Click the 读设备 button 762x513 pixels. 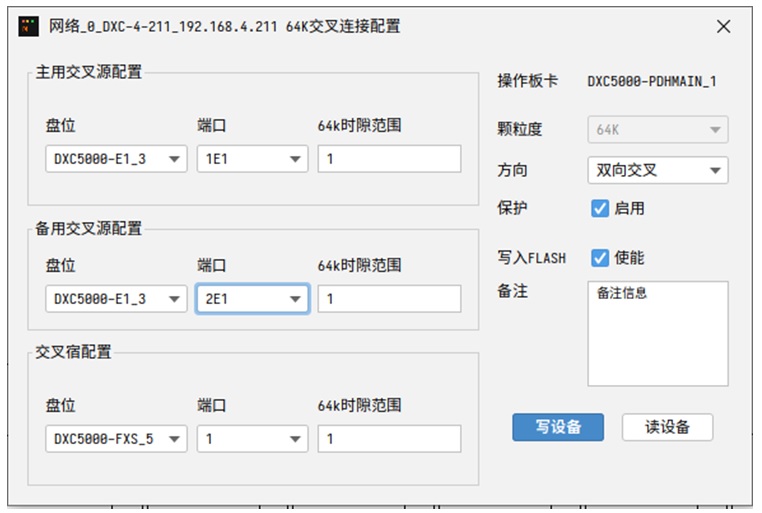(x=667, y=427)
